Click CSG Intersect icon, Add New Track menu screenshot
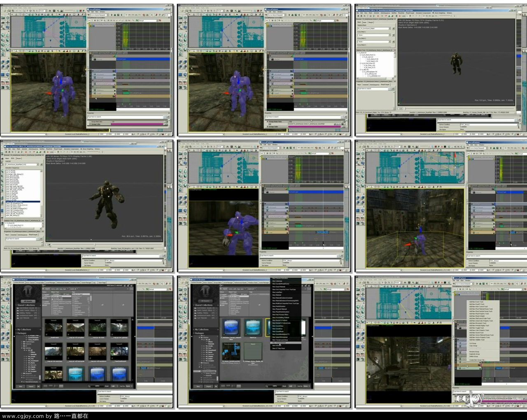527x420 pixels. click(x=358, y=338)
